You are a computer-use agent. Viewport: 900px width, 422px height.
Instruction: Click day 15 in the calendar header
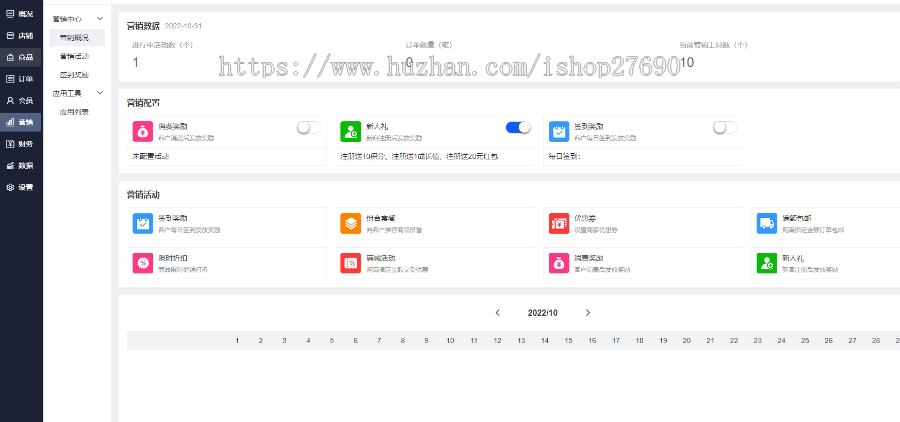coord(568,340)
